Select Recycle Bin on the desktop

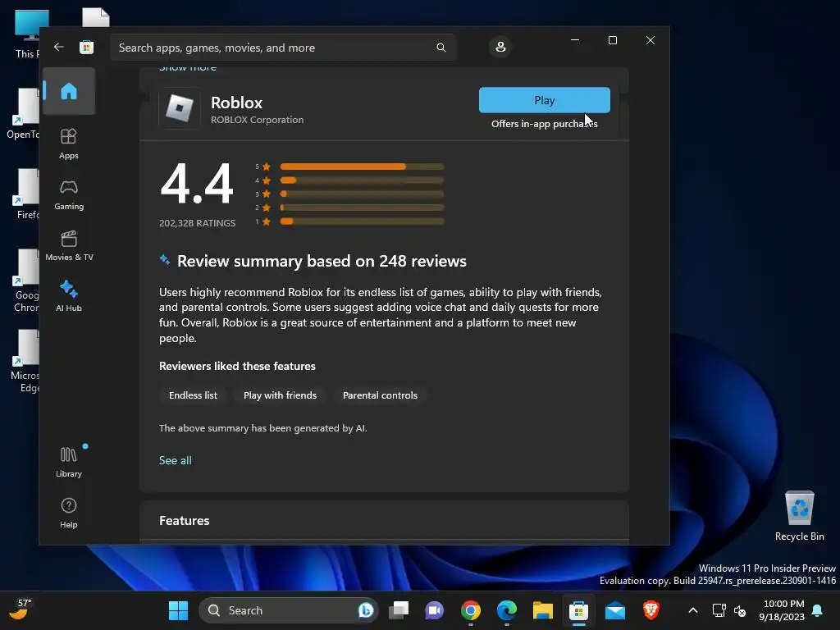(x=799, y=516)
